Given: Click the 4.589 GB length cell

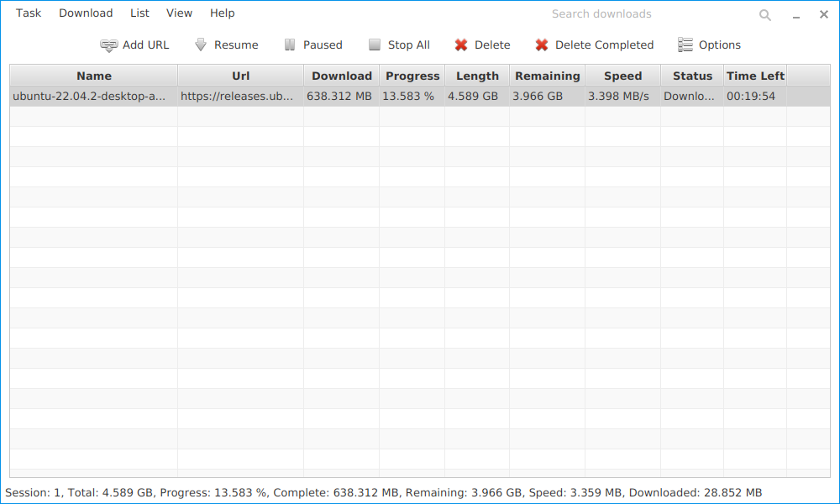Looking at the screenshot, I should [x=477, y=97].
